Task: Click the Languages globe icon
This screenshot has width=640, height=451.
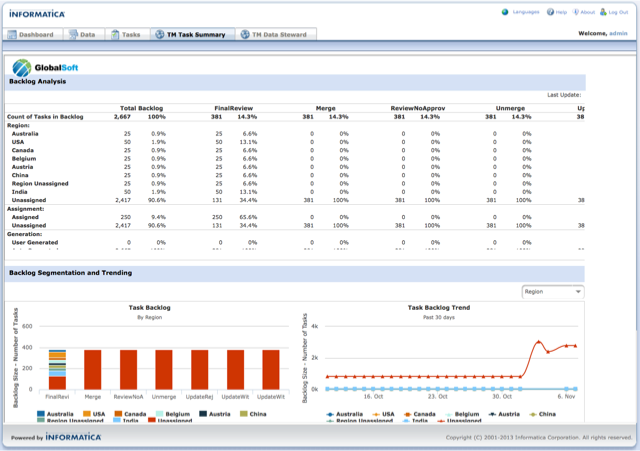Action: 505,12
